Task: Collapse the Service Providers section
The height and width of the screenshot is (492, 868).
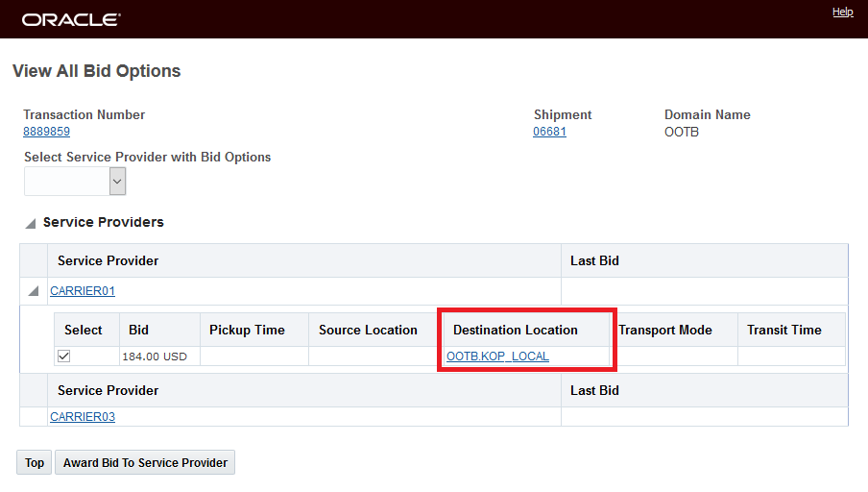Action: 31,223
